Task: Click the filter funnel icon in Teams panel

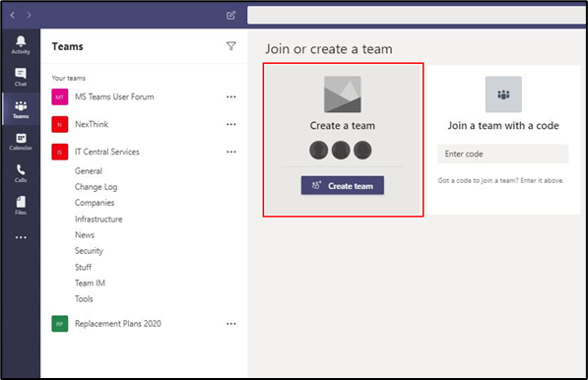Action: (x=231, y=45)
